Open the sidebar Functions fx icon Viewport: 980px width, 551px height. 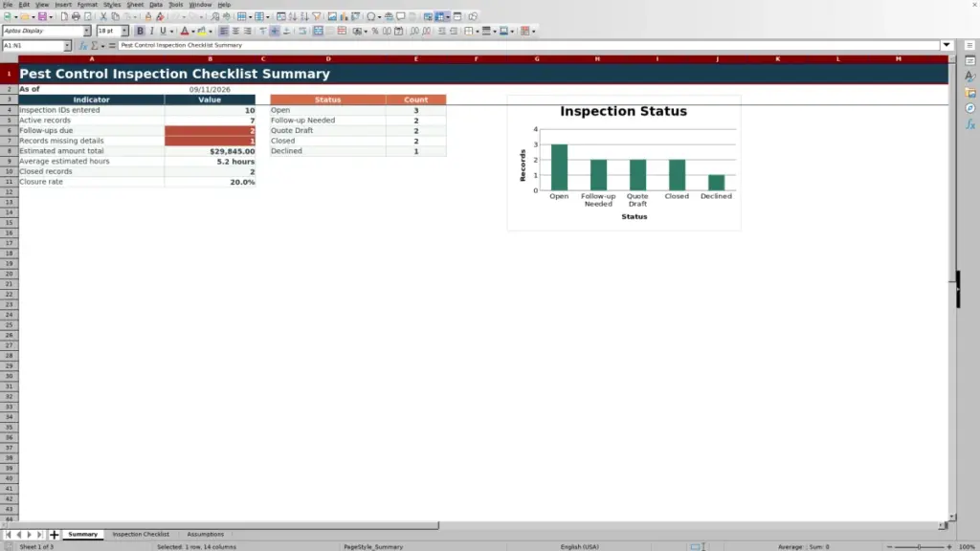[x=970, y=124]
